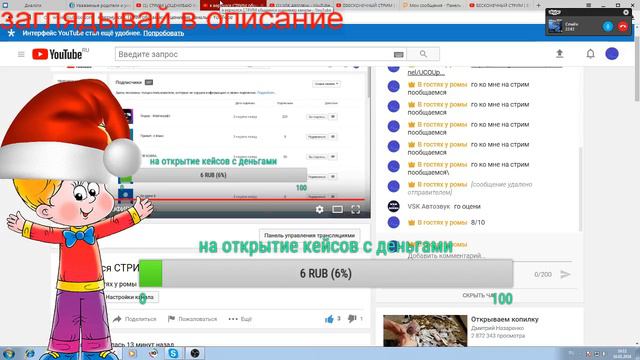Screen dimensions: 640x360
Task: Report the video with 'Пожаловаться' flag
Action: (x=192, y=319)
